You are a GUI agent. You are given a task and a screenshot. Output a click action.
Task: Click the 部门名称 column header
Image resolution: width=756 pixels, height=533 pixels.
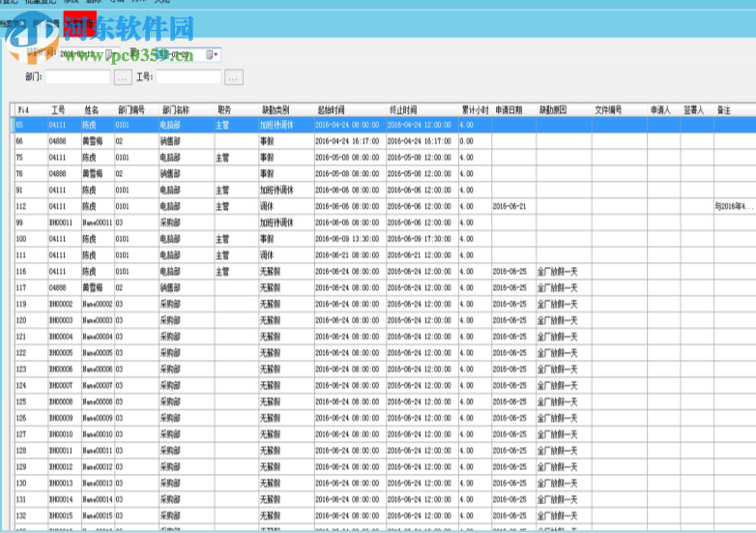click(176, 110)
